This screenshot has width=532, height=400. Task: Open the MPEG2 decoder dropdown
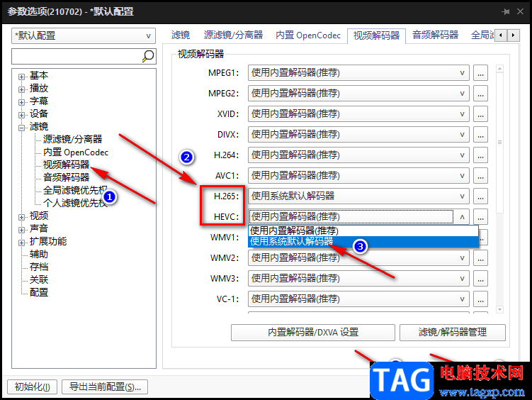pyautogui.click(x=358, y=94)
